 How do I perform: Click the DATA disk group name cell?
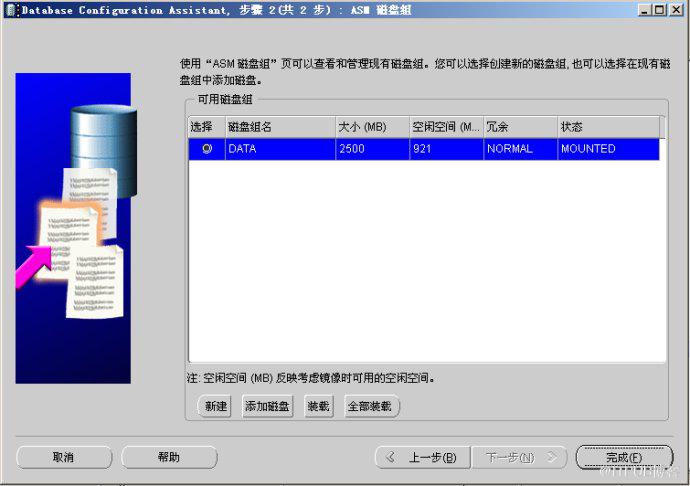click(x=280, y=149)
